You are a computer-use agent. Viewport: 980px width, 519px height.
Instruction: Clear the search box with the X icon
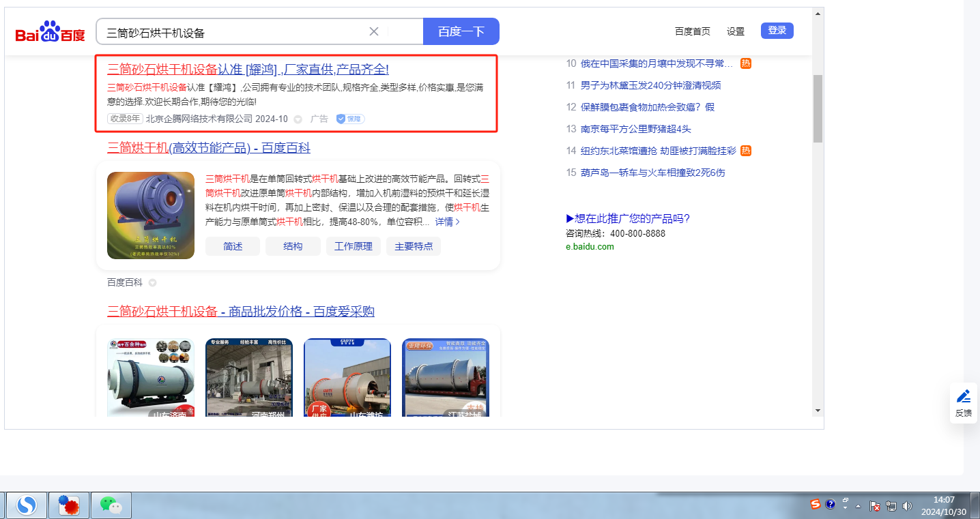[x=374, y=31]
